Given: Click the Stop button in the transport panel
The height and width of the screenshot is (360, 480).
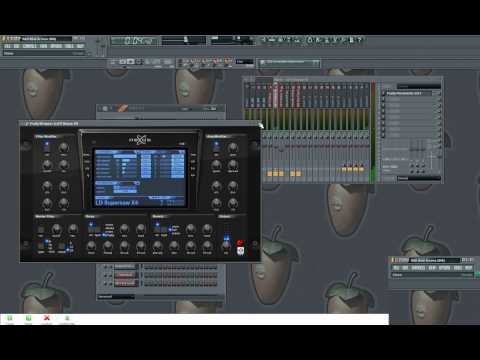Looking at the screenshot, I should pos(131,62).
